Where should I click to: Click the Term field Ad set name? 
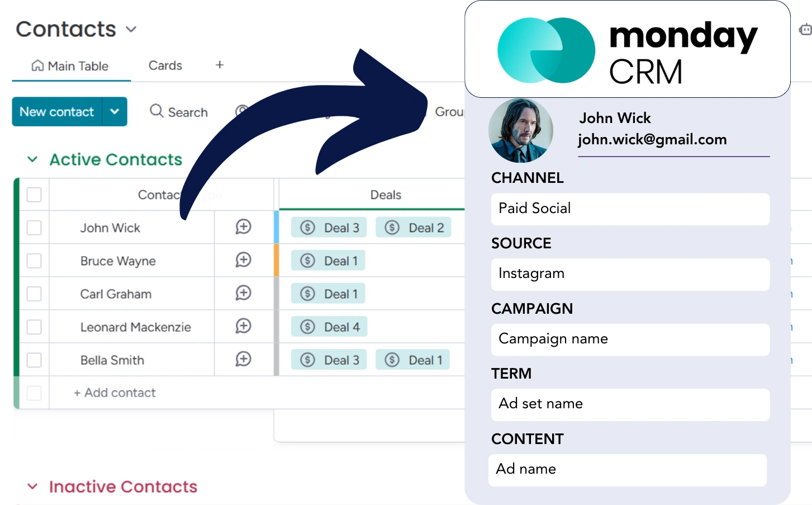click(x=630, y=404)
